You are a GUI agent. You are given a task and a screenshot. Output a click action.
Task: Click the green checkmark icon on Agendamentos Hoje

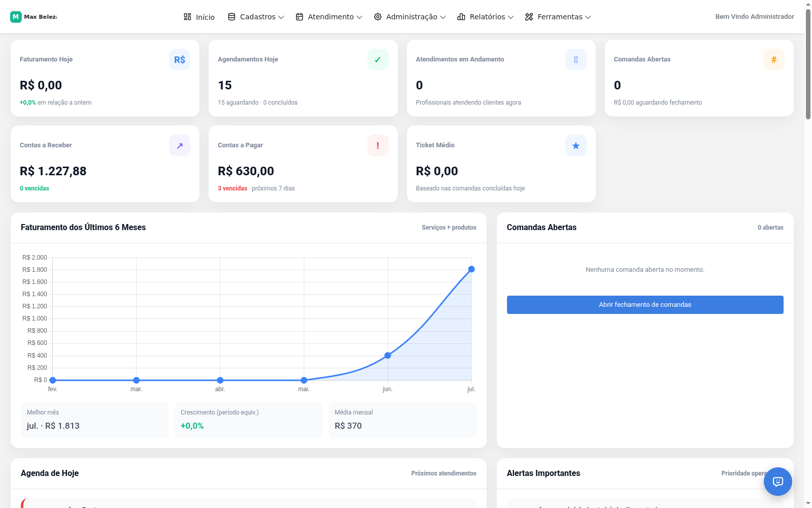click(378, 59)
